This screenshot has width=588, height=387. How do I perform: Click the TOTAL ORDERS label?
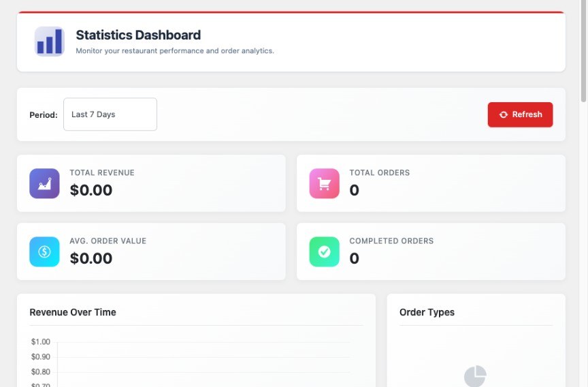coord(380,172)
